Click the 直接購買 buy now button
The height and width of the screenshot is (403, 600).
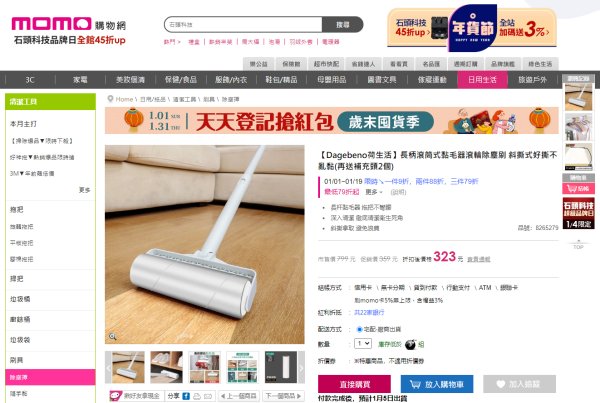tap(354, 384)
